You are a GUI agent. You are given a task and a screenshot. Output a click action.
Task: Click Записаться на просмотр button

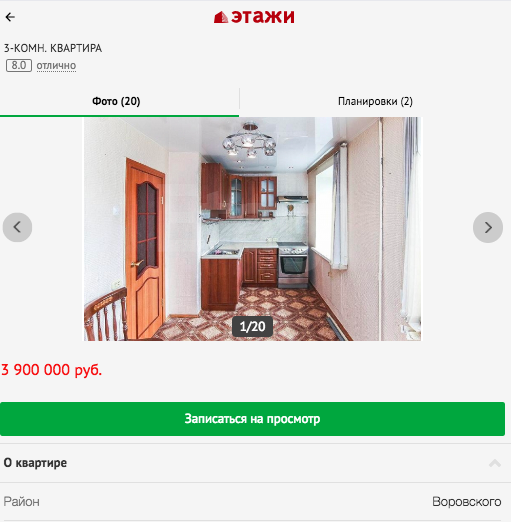click(x=252, y=419)
